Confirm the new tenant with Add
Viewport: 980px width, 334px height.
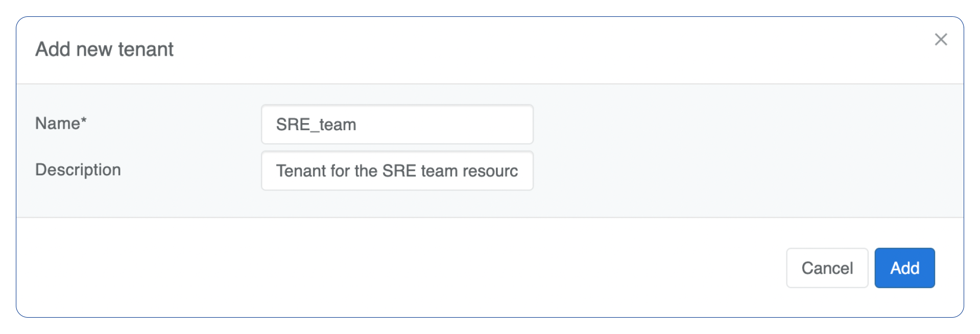tap(904, 268)
